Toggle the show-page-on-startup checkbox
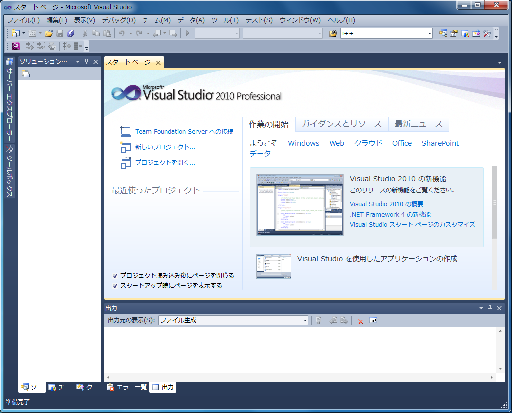Viewport: 512px width, 413px height. pyautogui.click(x=115, y=286)
